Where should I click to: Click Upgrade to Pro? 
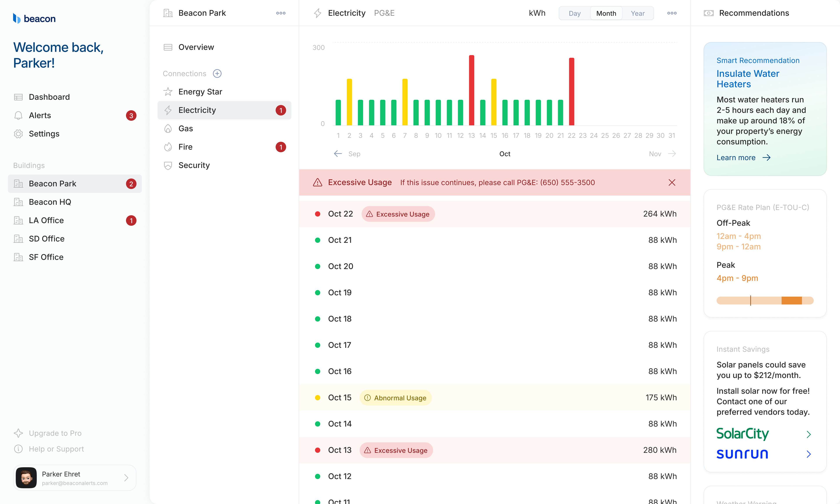click(x=47, y=433)
